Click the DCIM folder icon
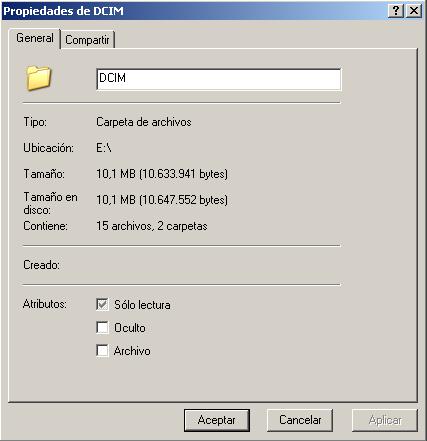The image size is (427, 441). pyautogui.click(x=38, y=78)
